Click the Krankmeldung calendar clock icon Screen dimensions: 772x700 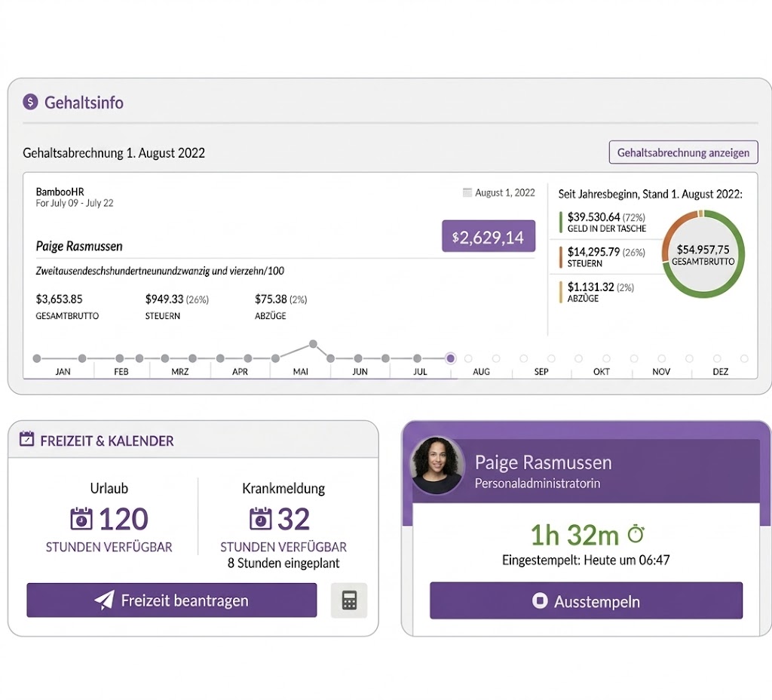tap(260, 519)
